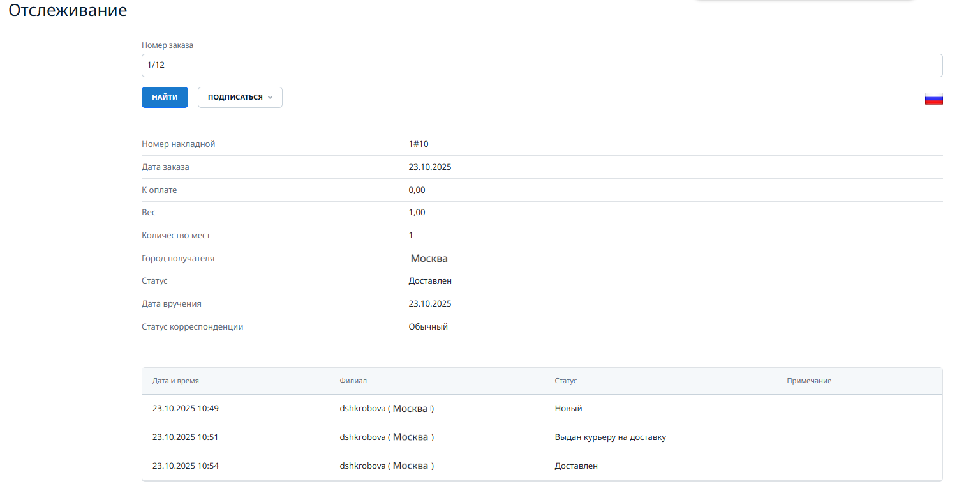Click the 23.10.2025 10:54 history entry
980x486 pixels.
(185, 466)
